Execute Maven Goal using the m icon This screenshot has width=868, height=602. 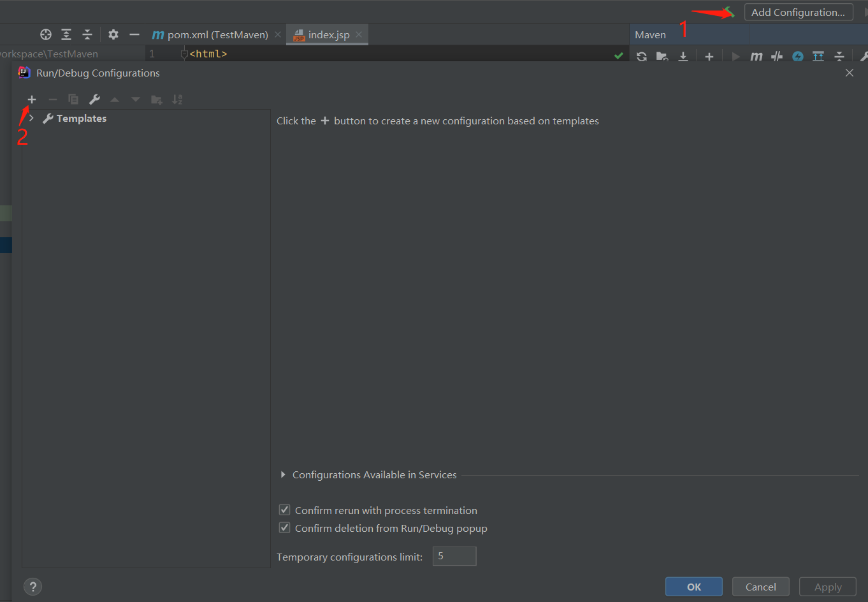(x=757, y=56)
